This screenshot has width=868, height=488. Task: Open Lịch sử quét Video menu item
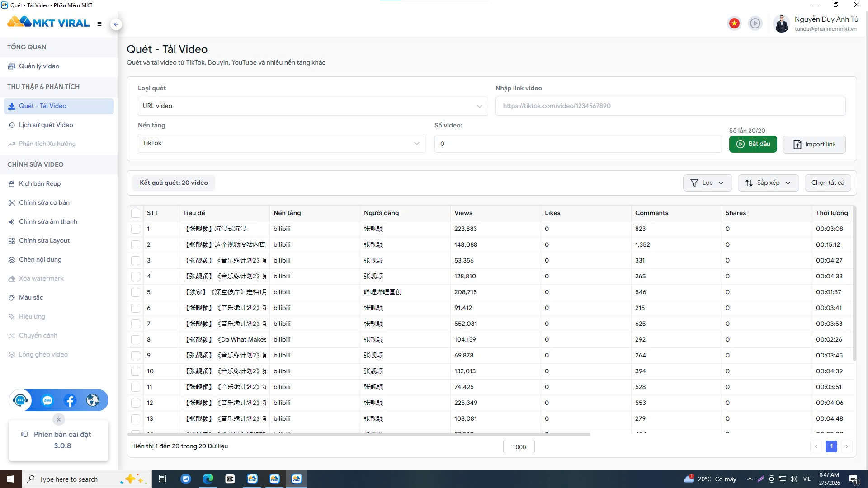46,125
